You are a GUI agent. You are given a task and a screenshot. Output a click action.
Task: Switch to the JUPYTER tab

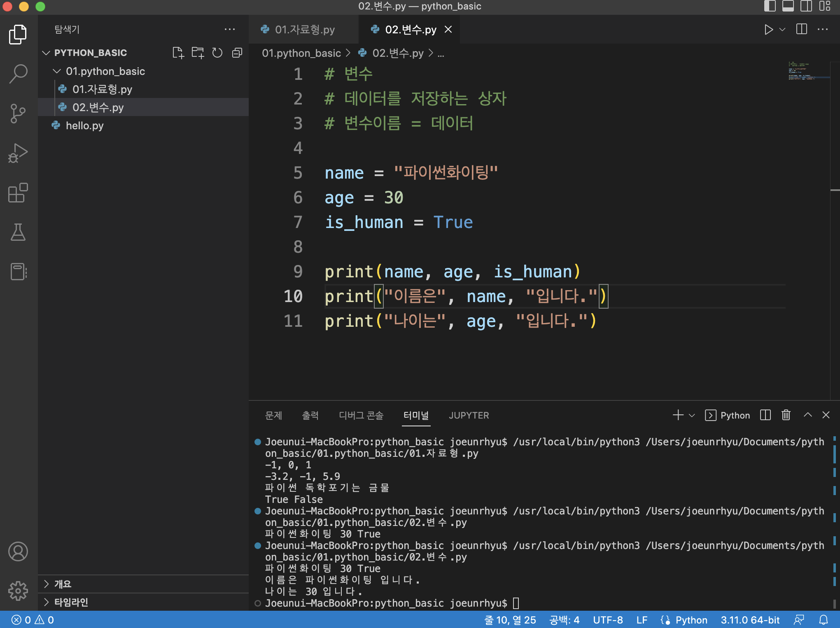point(469,415)
